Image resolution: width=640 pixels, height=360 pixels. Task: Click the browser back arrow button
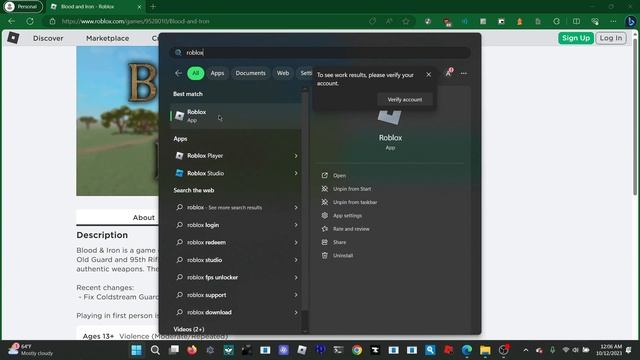tap(11, 21)
